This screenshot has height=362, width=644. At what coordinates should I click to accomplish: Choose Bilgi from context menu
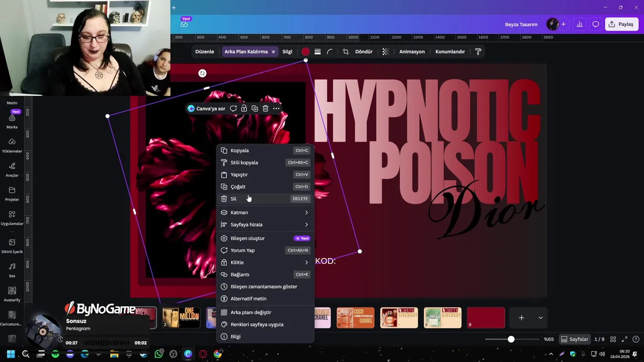(265, 336)
